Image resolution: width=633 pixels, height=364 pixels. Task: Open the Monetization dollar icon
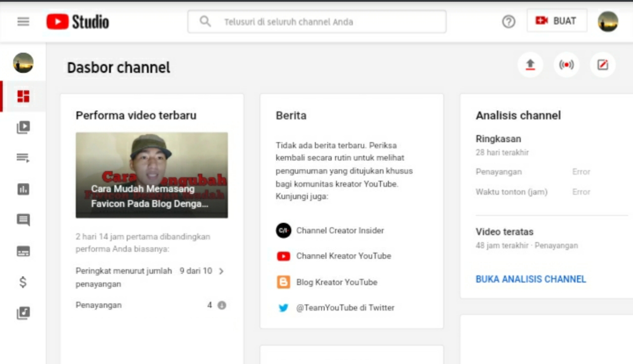[23, 282]
